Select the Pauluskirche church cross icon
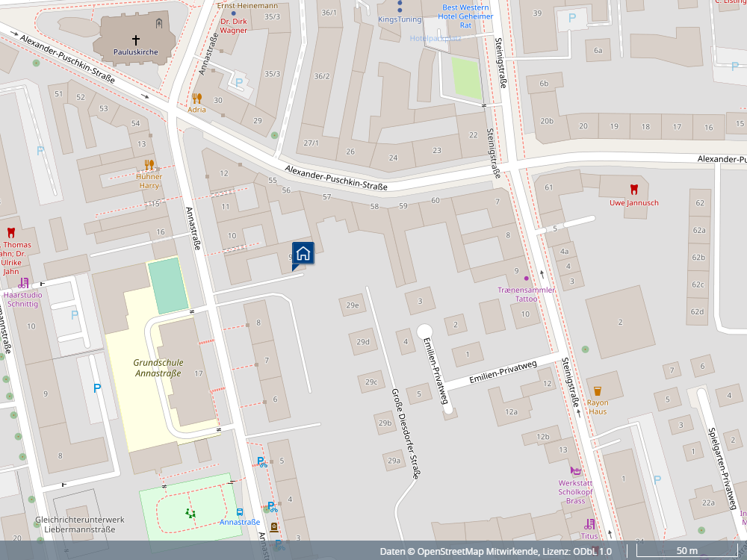 pos(136,40)
